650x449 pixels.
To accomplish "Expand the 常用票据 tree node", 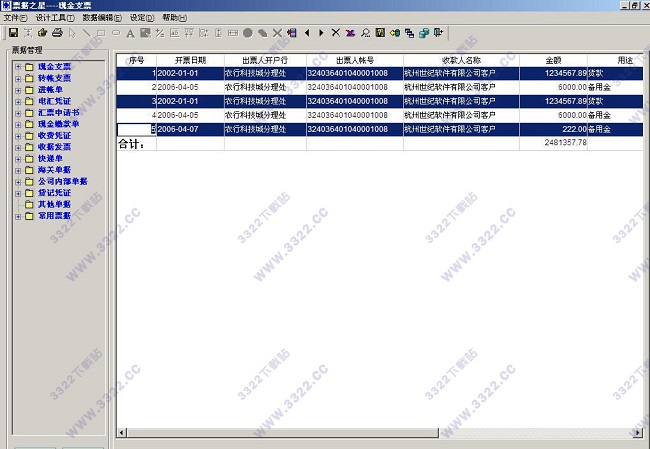I will point(18,216).
